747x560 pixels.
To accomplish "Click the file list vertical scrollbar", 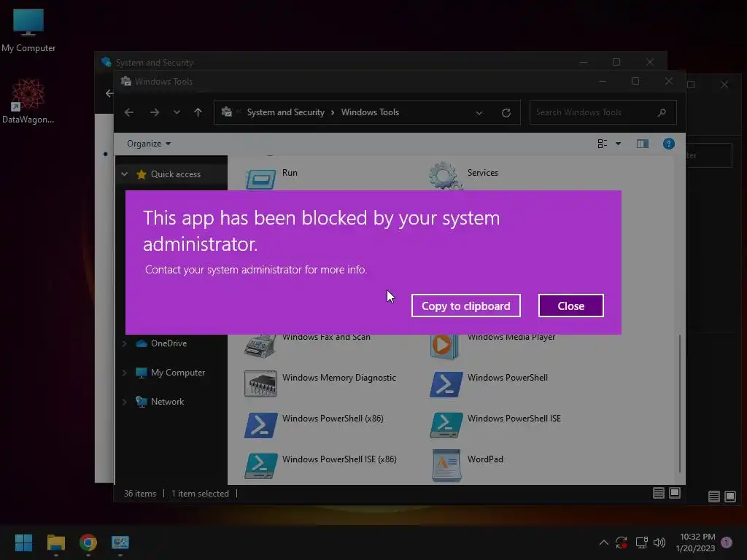I will [x=680, y=402].
